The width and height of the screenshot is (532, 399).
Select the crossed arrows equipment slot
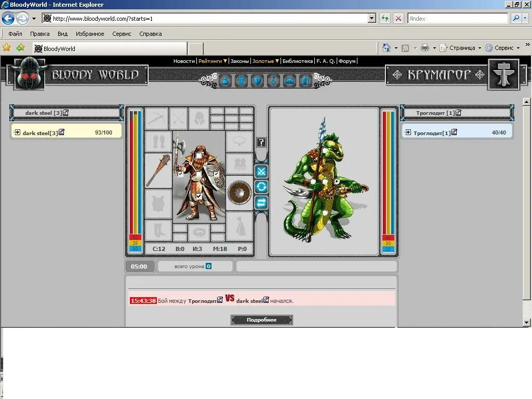(179, 119)
